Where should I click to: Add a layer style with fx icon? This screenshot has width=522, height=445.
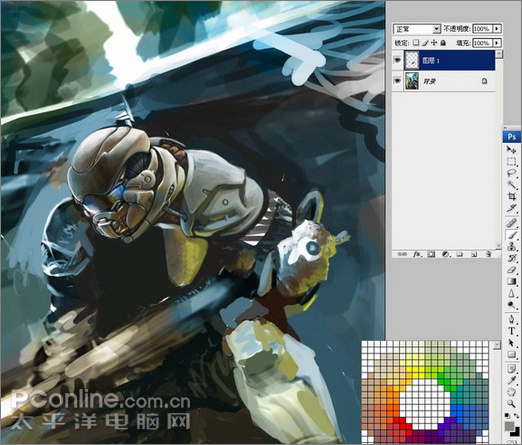click(417, 254)
